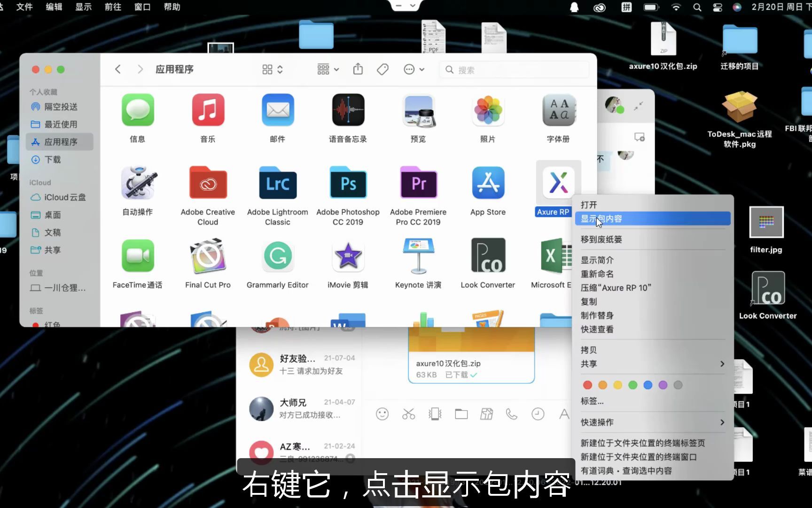Click the Finder share toolbar icon
This screenshot has height=508, width=812.
coord(358,70)
